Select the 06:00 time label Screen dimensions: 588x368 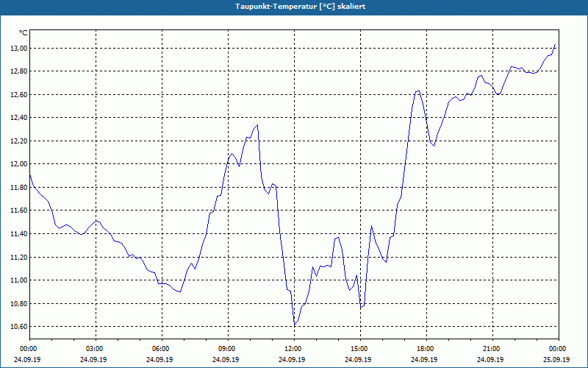click(160, 349)
